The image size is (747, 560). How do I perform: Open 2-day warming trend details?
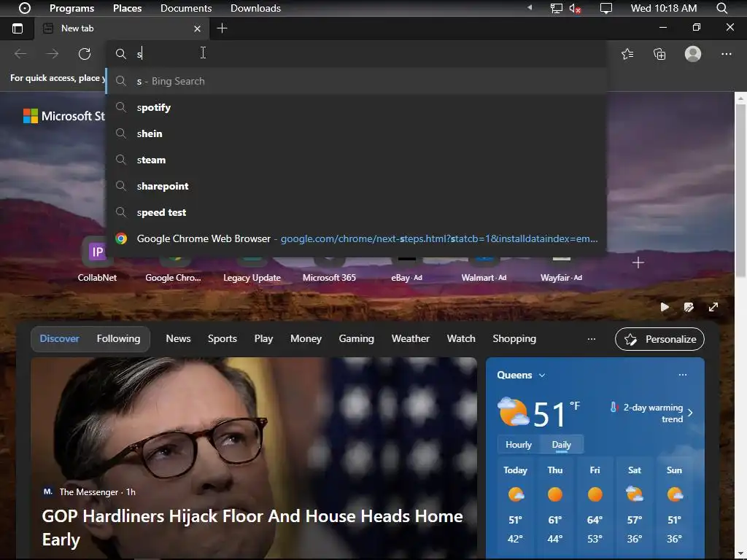pyautogui.click(x=651, y=413)
